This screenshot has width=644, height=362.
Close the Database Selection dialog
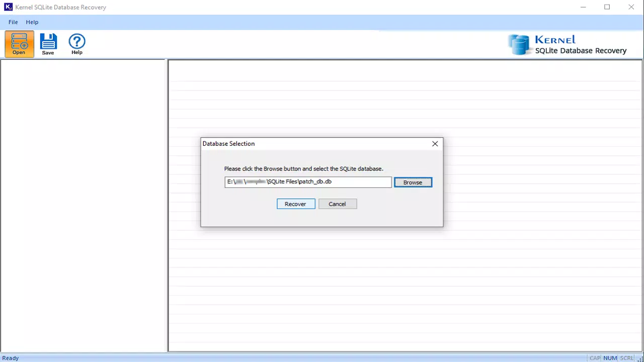435,144
